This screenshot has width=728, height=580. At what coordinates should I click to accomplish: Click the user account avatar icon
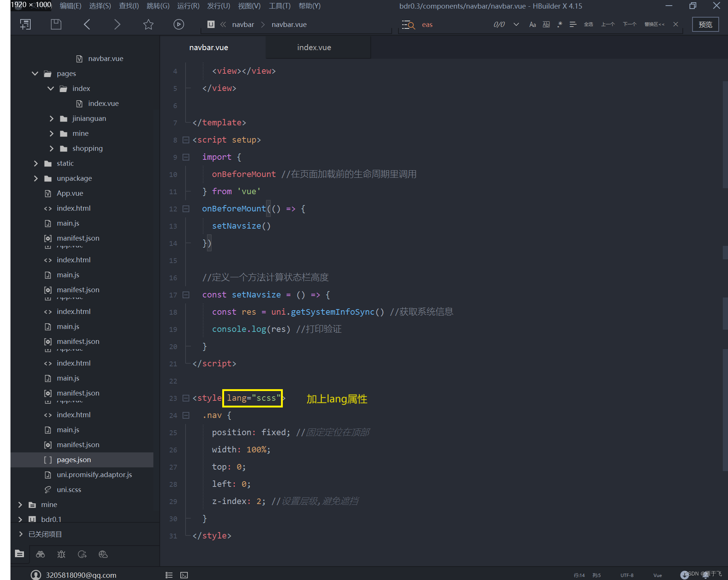coord(36,575)
